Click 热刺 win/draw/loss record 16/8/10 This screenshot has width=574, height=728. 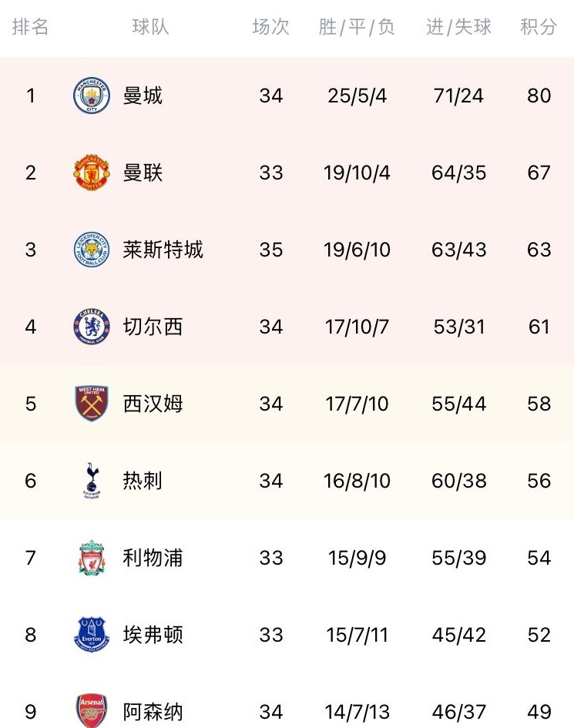click(357, 481)
